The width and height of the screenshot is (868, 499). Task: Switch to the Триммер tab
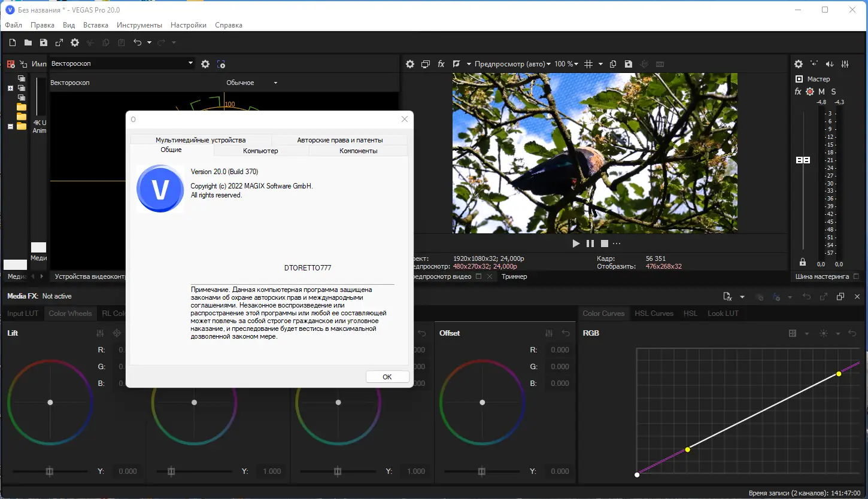(x=514, y=276)
